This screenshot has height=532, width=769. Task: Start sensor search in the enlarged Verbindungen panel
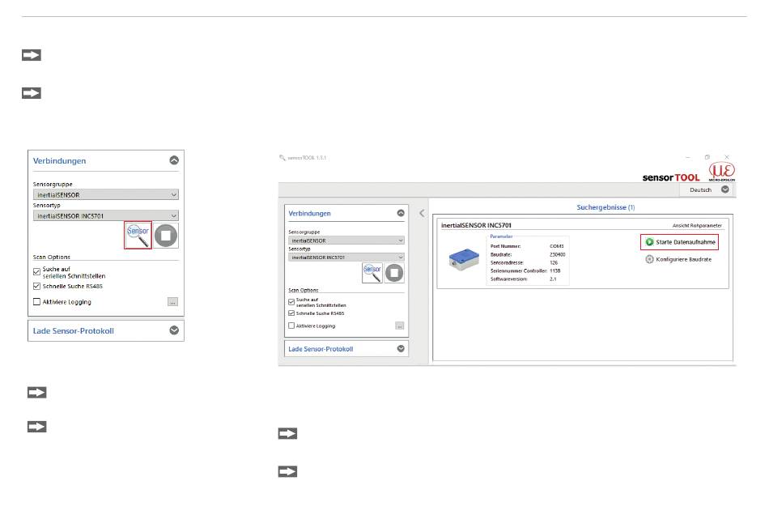[x=138, y=235]
